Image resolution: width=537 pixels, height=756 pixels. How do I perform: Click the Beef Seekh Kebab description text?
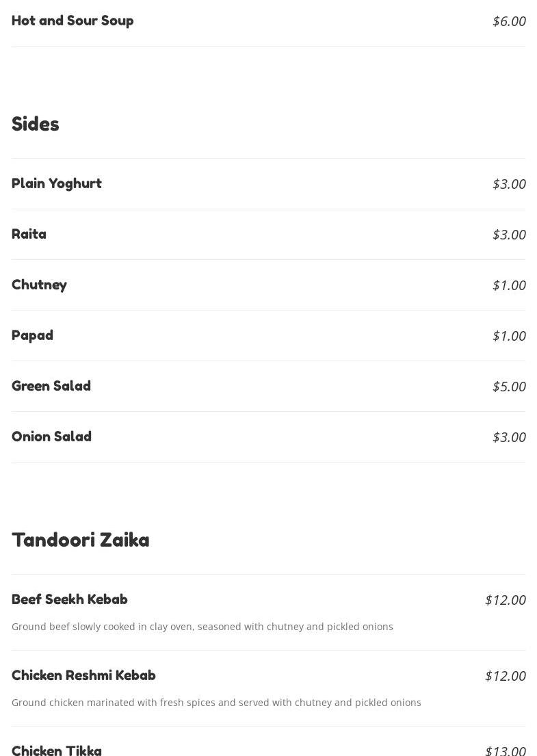coord(202,627)
